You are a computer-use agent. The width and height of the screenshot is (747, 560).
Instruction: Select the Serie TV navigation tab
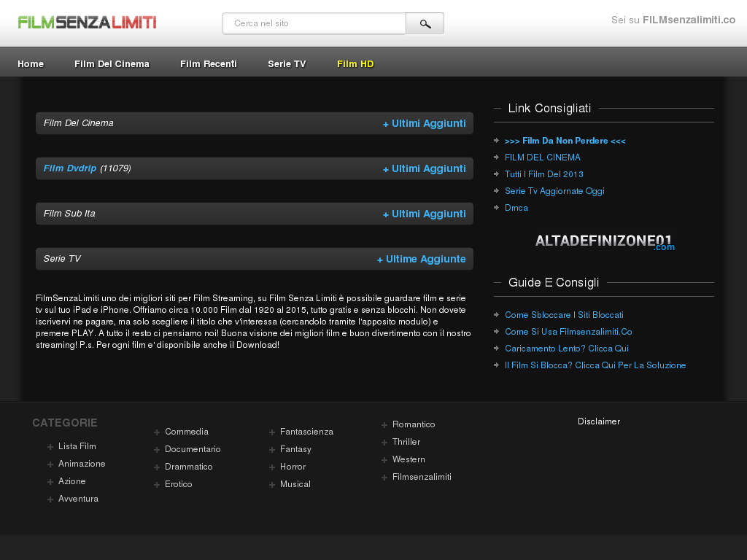click(287, 63)
